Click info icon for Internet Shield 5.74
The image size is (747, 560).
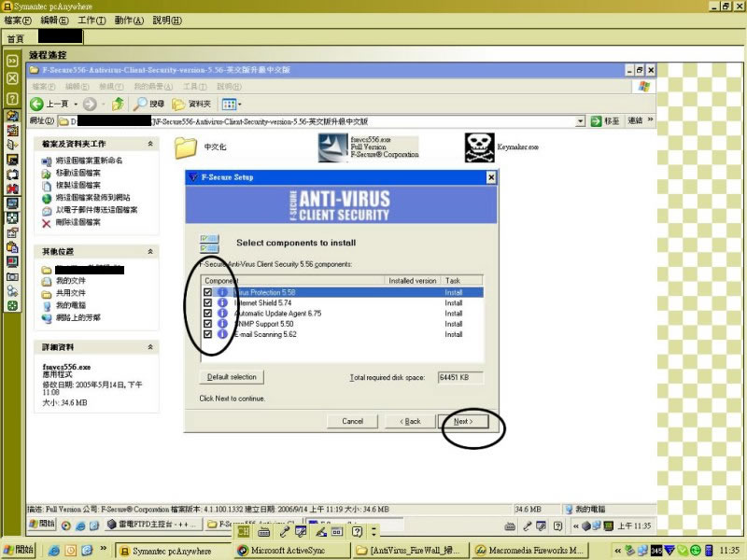[222, 302]
